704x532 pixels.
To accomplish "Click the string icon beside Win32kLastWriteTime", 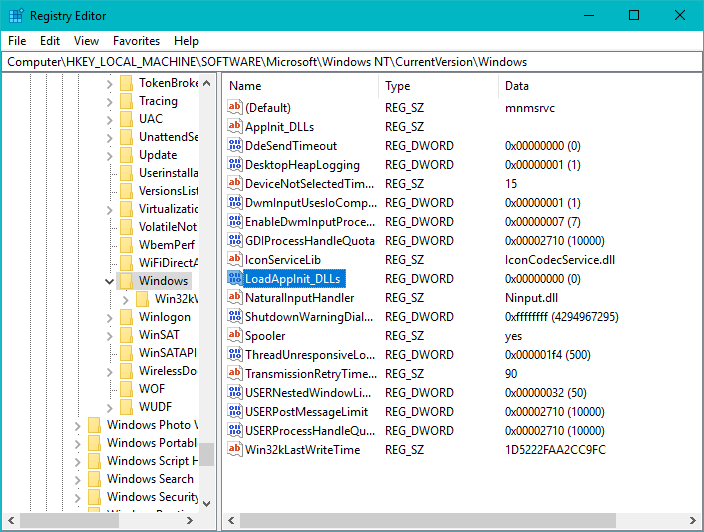I will pyautogui.click(x=234, y=449).
